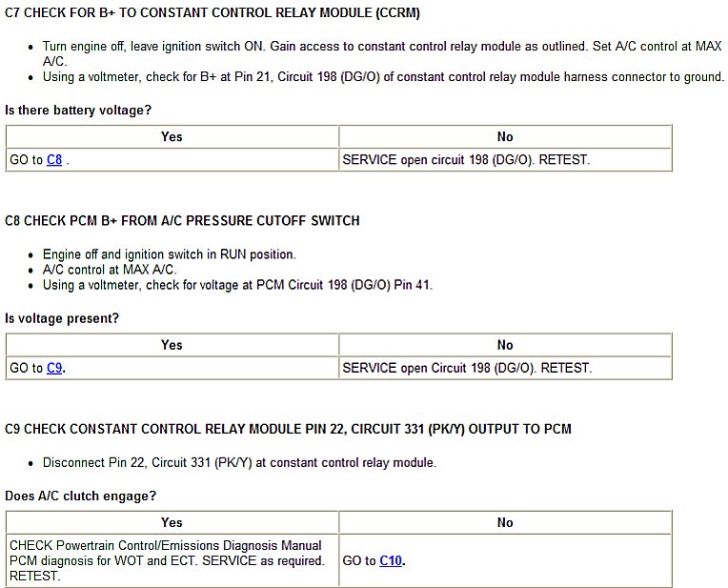The height and width of the screenshot is (588, 728).
Task: Click the C7 Check for B+ heading
Action: (x=212, y=13)
